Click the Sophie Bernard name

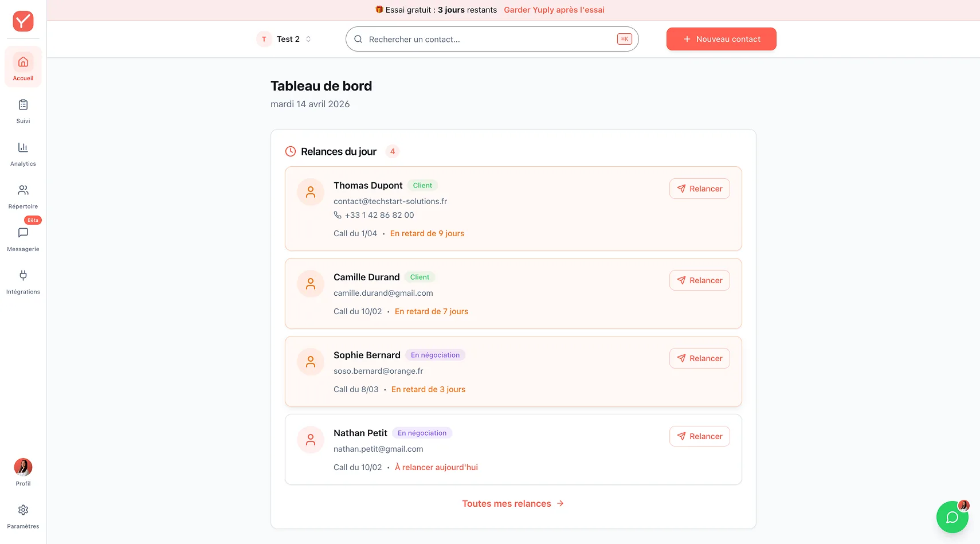point(367,355)
